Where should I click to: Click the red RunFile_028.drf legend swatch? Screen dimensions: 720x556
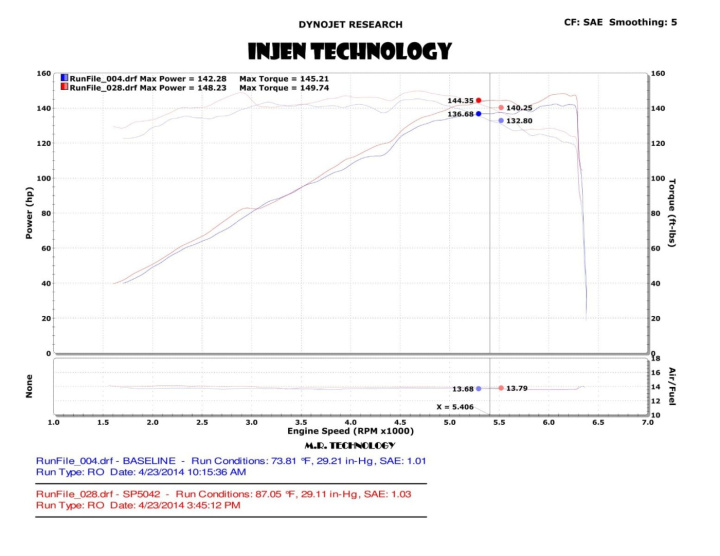[64, 87]
